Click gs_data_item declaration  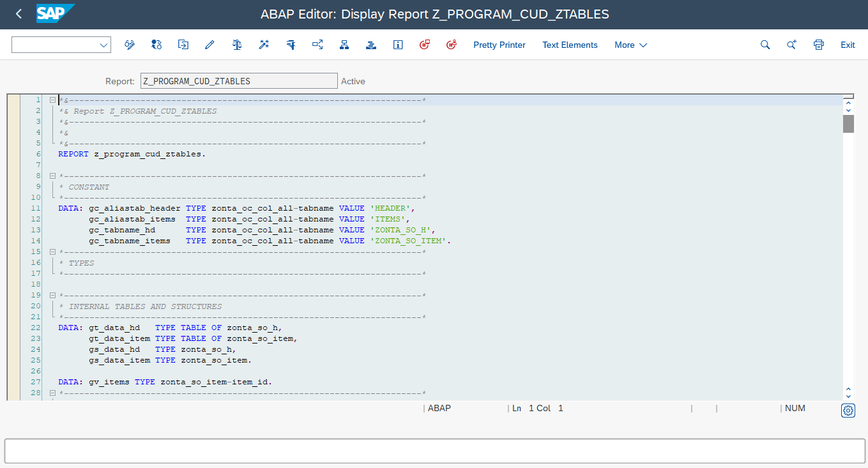click(x=119, y=360)
